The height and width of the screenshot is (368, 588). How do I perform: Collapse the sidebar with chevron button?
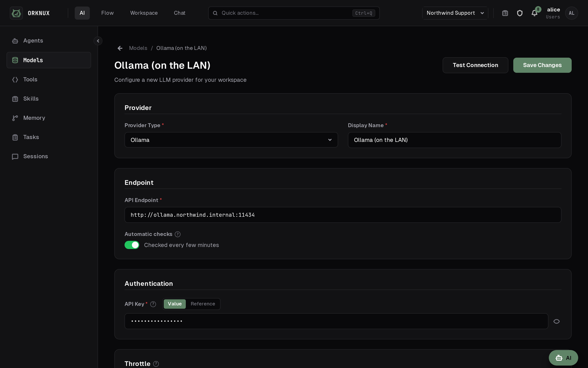point(98,41)
